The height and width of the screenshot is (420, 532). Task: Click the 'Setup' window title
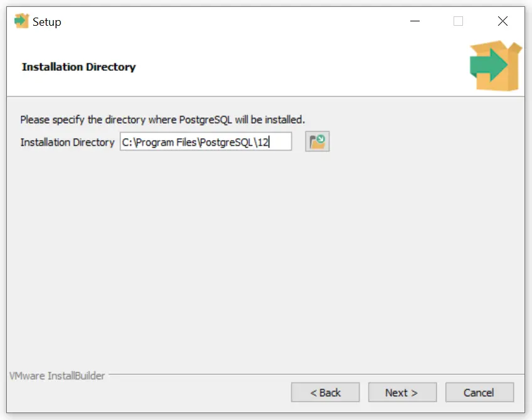tap(47, 22)
